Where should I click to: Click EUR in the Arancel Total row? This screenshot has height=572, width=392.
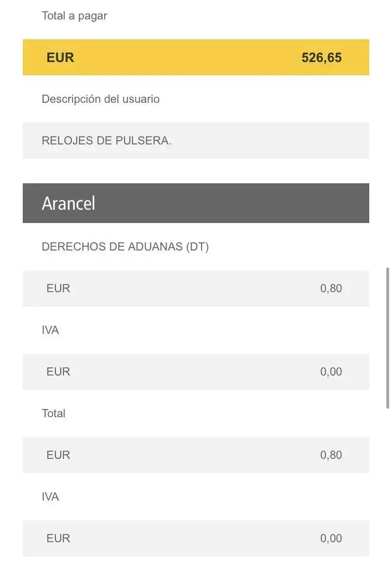58,455
